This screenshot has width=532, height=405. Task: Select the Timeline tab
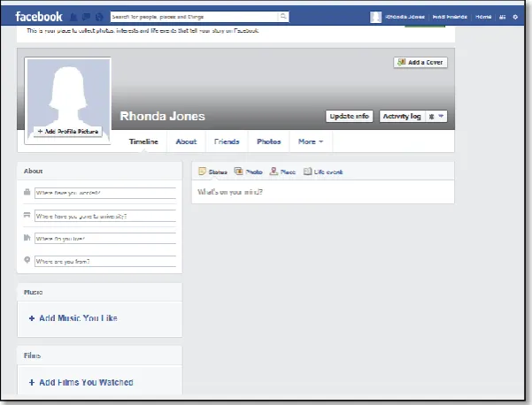point(143,141)
